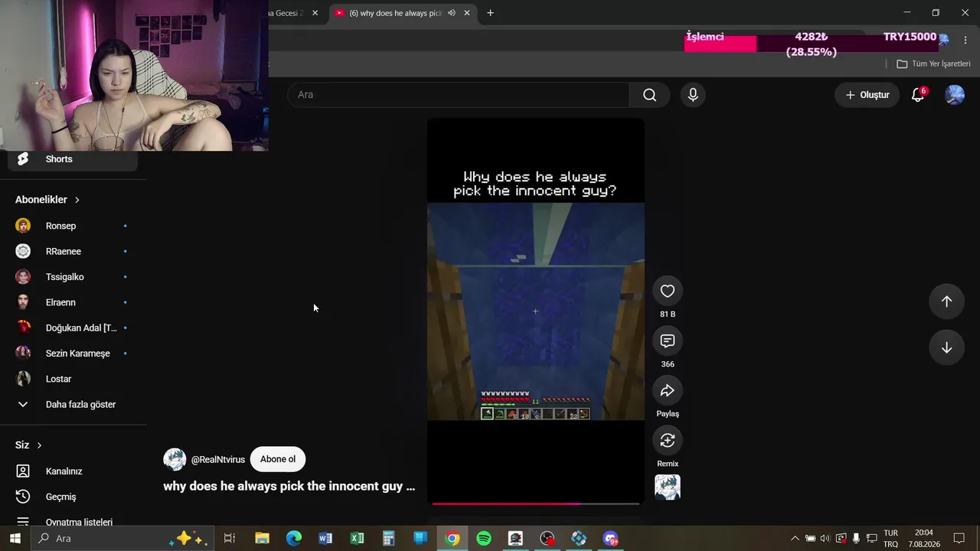Open the Ronsep subscription channel
Image resolution: width=980 pixels, height=551 pixels.
[73, 226]
